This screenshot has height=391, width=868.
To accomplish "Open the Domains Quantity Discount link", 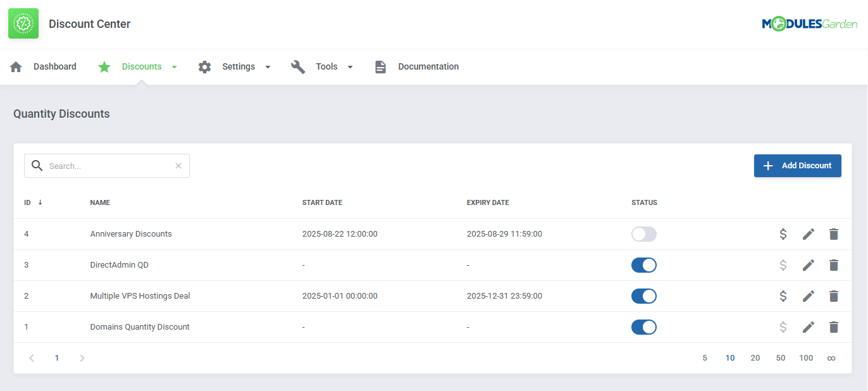I will (140, 326).
